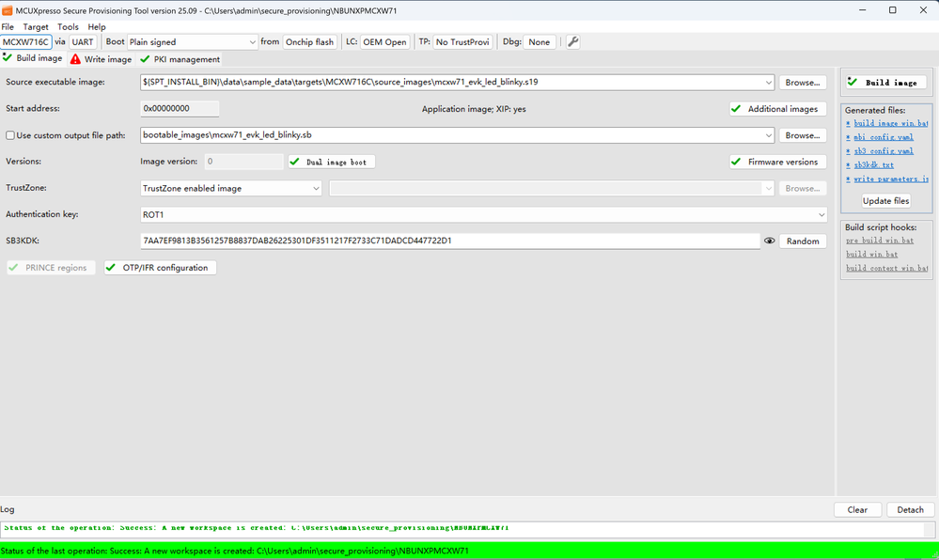Screen dimensions: 939x560
Task: Clear the log
Action: [x=857, y=509]
